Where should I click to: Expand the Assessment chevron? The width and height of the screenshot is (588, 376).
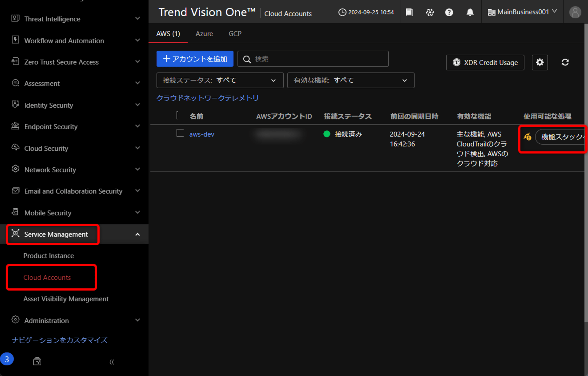click(x=137, y=83)
